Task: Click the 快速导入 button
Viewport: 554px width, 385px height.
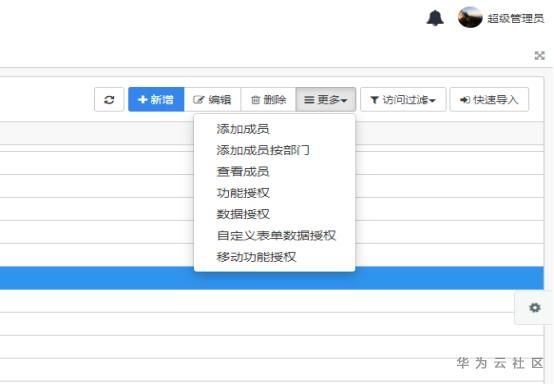Action: click(489, 100)
